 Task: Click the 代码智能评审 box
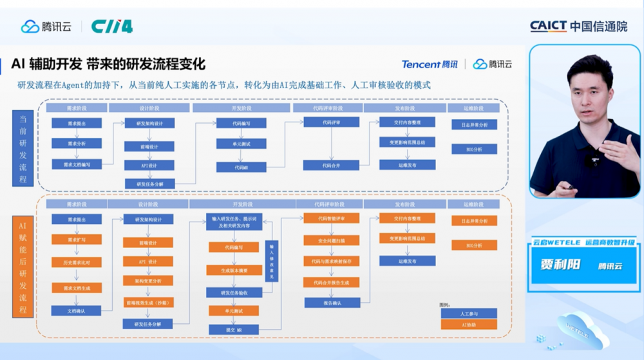tap(331, 219)
